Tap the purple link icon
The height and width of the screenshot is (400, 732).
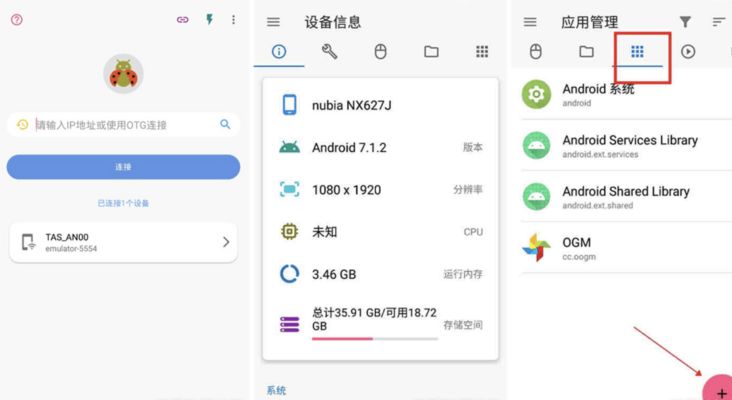(x=183, y=20)
